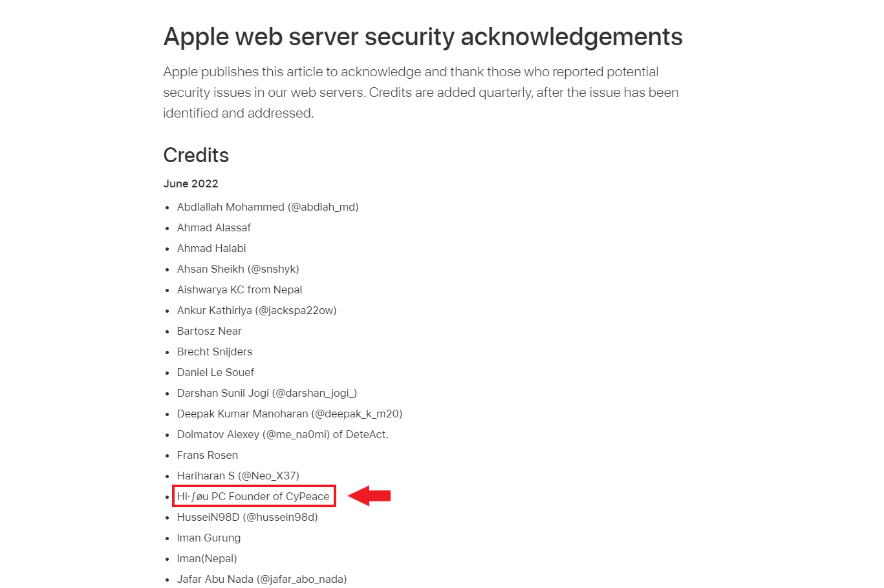
Task: Click Ahsan Sheikh (@snshyk) entry
Action: point(238,269)
